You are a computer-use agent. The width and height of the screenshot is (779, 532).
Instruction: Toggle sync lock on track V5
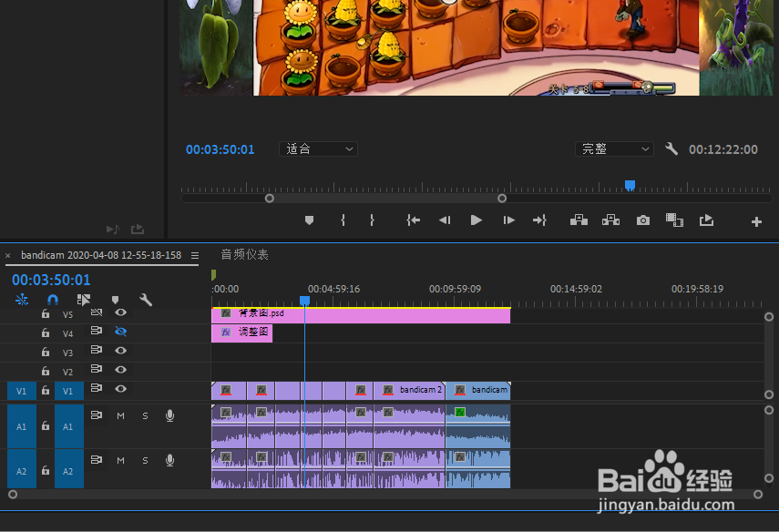tap(97, 312)
